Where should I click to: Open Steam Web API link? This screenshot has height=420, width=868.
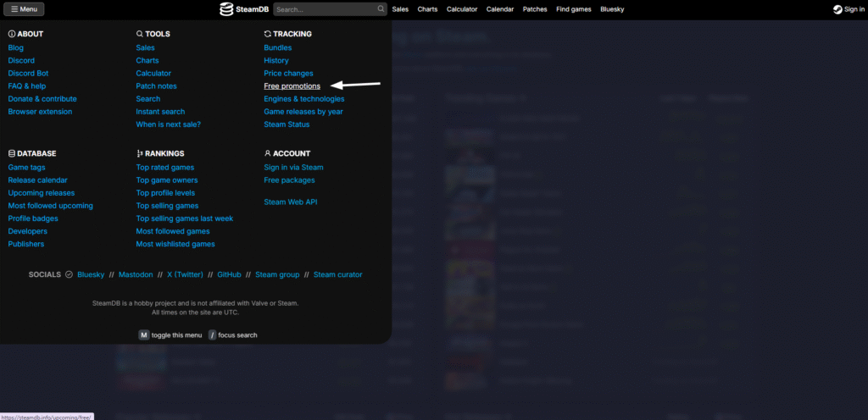point(291,202)
